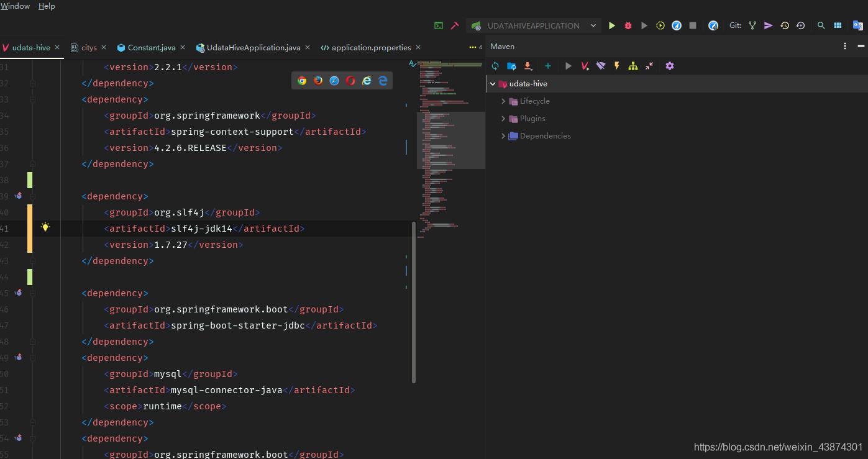
Task: Open project structure grid icon
Action: 838,25
